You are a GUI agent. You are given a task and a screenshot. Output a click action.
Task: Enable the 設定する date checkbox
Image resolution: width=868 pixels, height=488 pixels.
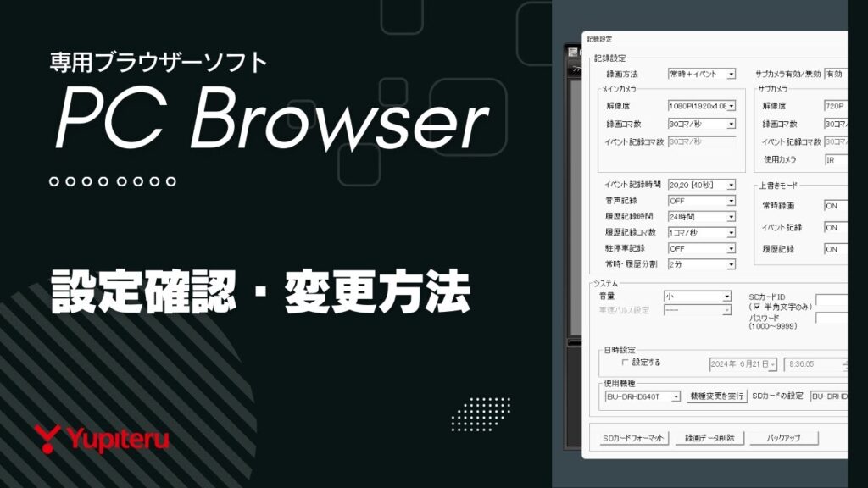tap(625, 363)
